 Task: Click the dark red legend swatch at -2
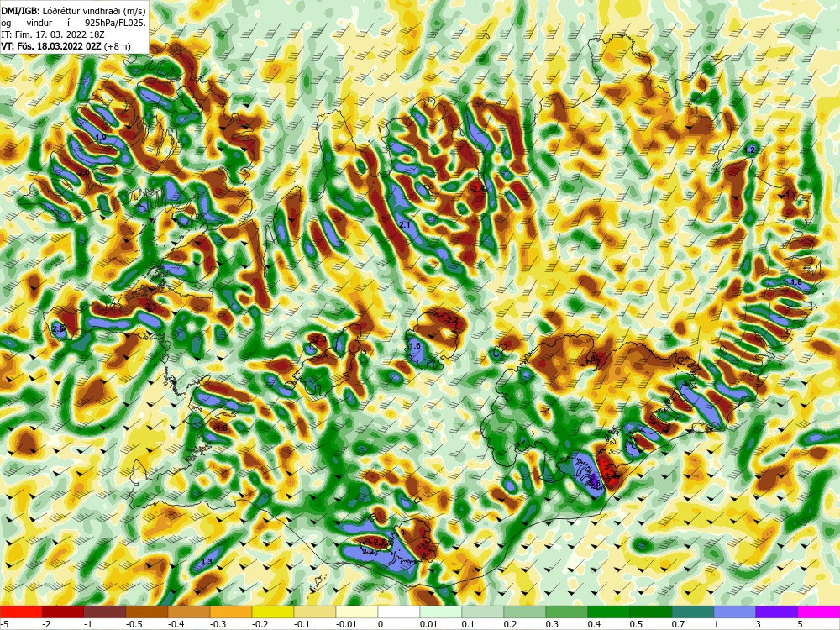pos(63,612)
